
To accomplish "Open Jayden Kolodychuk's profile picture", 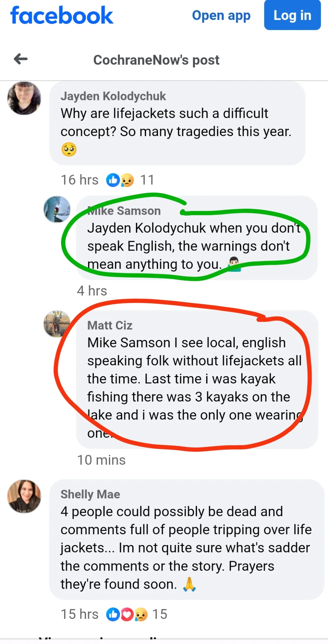I will tap(24, 98).
